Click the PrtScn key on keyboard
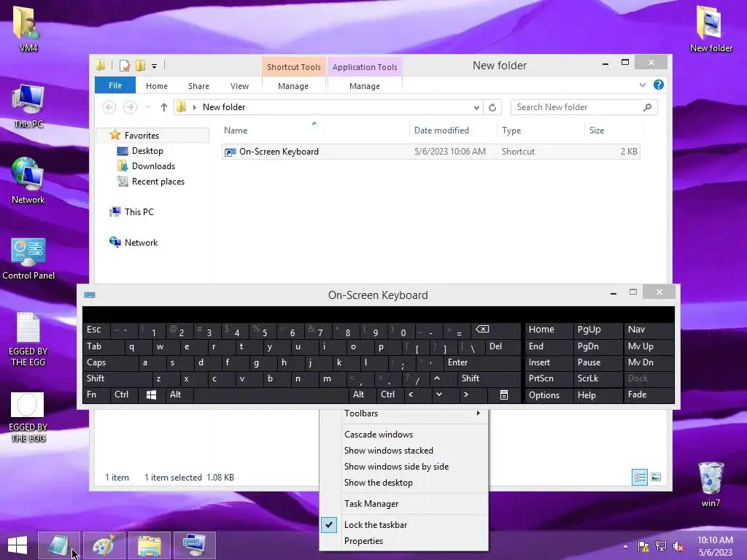This screenshot has width=747, height=560. pyautogui.click(x=549, y=378)
